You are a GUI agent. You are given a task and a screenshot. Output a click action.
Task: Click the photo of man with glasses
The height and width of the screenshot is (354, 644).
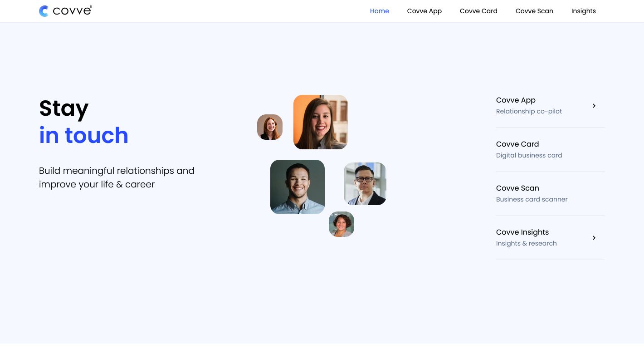(x=365, y=184)
